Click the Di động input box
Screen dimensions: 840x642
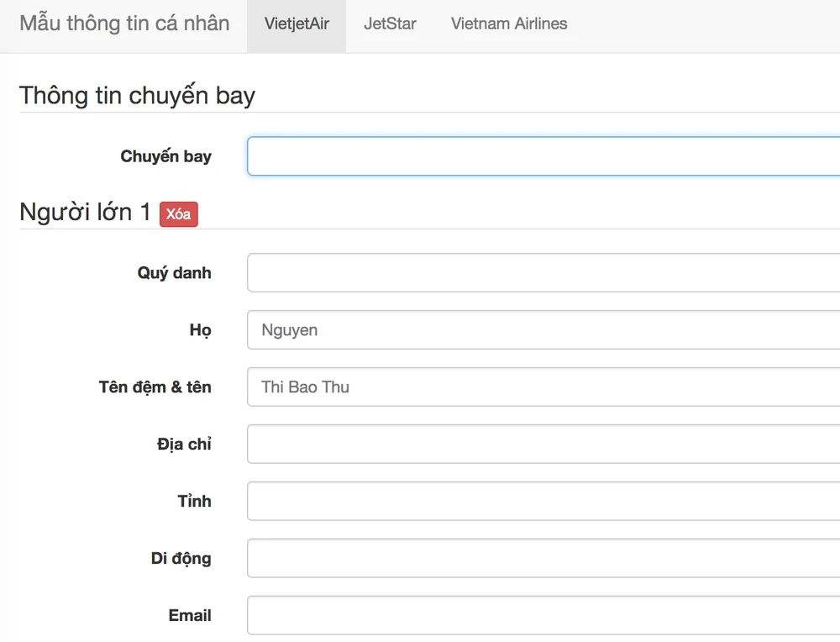pos(543,559)
